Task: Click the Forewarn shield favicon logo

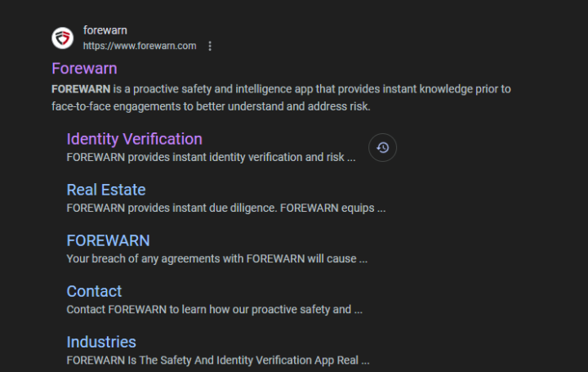Action: [x=63, y=38]
